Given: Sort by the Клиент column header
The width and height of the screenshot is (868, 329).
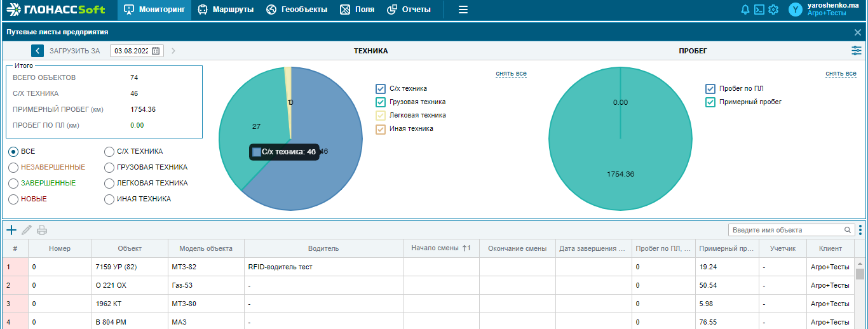Looking at the screenshot, I should 831,248.
